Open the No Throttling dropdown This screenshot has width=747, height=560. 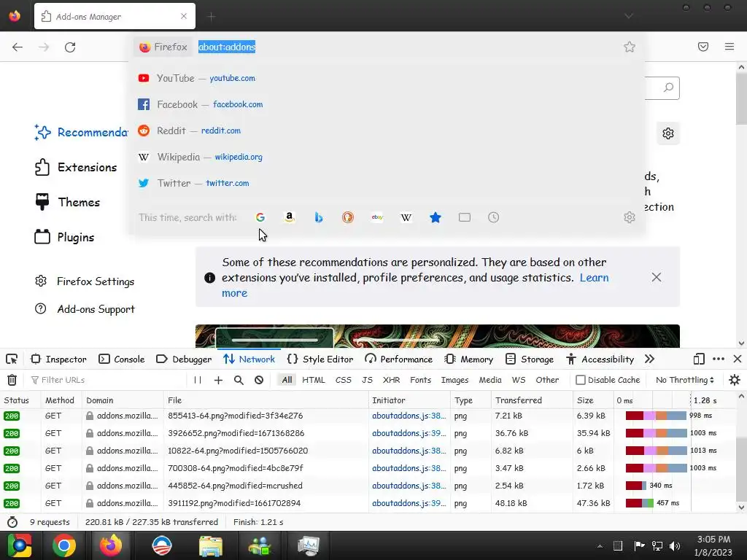684,380
